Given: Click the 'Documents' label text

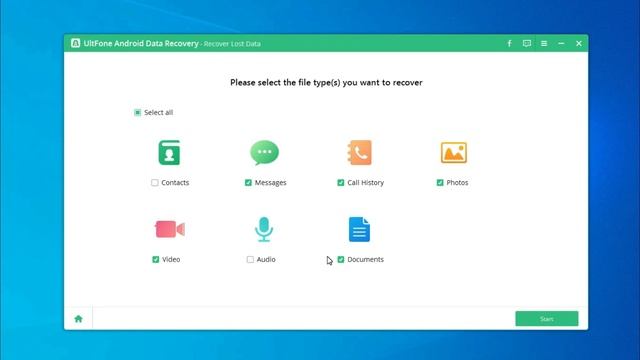Looking at the screenshot, I should (366, 259).
